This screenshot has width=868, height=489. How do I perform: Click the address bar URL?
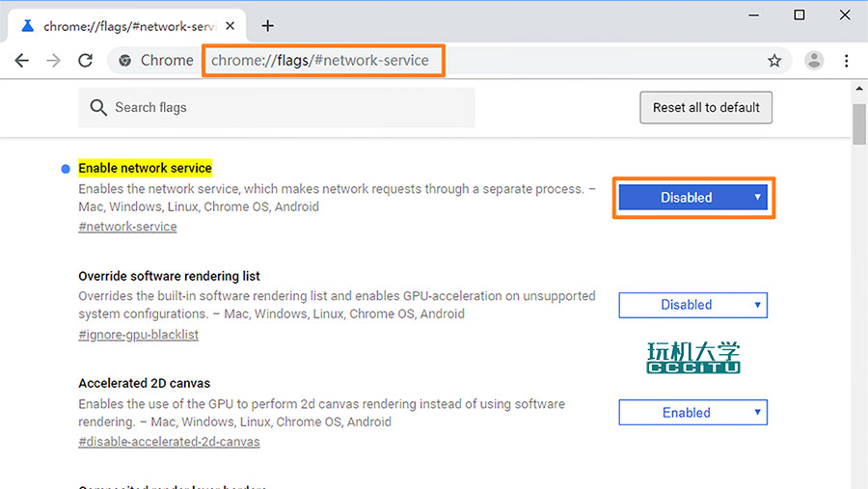tap(320, 61)
